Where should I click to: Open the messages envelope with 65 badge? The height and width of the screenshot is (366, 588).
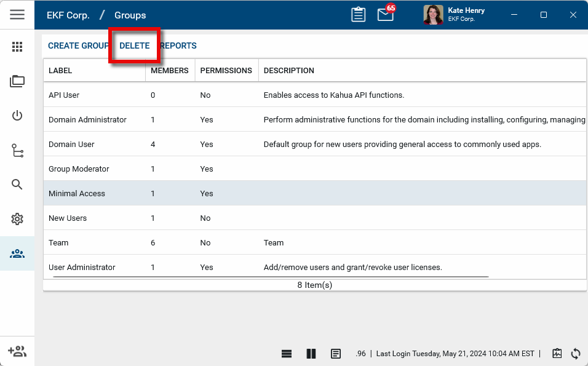(386, 15)
